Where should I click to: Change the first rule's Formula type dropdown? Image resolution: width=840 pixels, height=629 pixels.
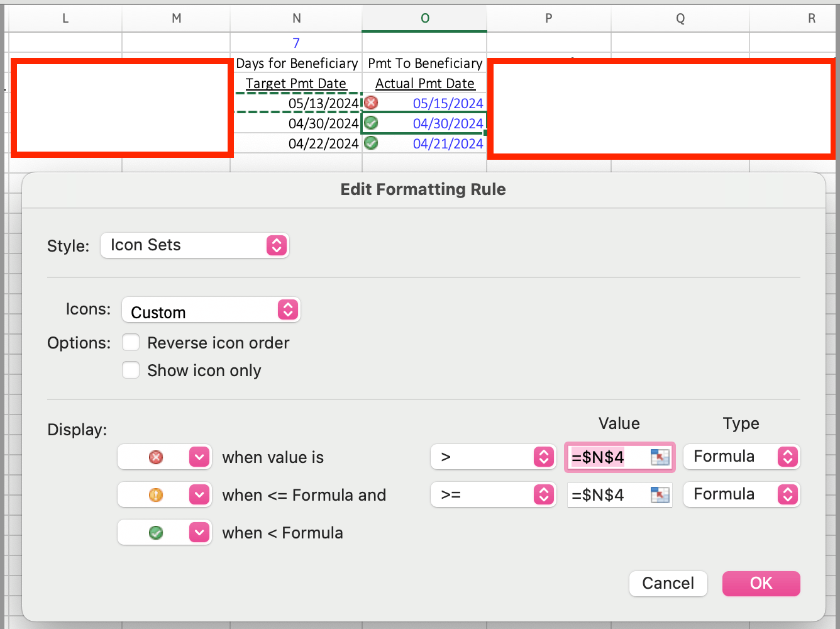(741, 457)
